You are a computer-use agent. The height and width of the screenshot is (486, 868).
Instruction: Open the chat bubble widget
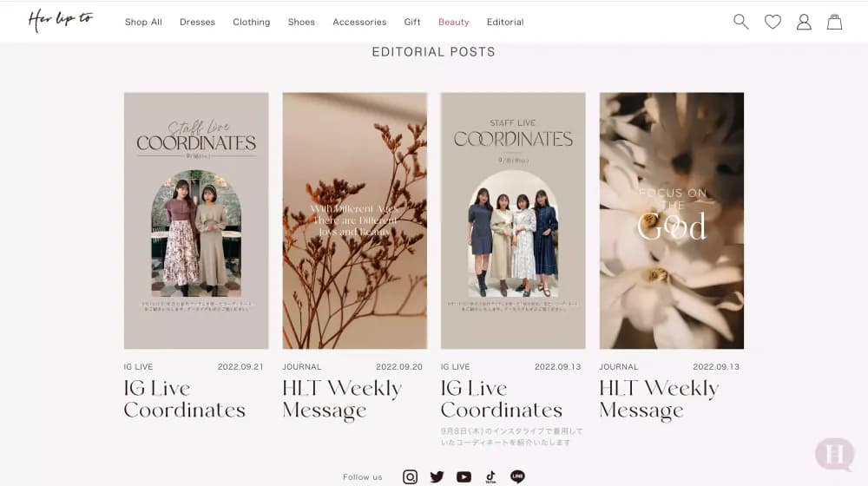(834, 455)
